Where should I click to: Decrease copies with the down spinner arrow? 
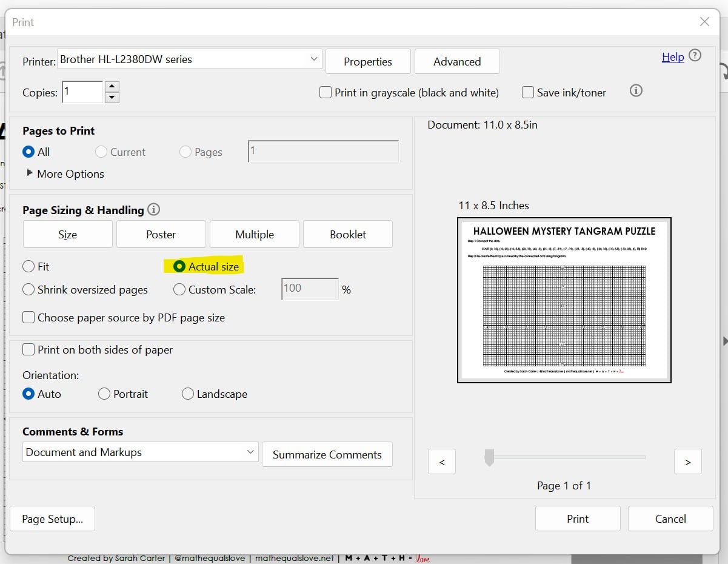(x=112, y=98)
